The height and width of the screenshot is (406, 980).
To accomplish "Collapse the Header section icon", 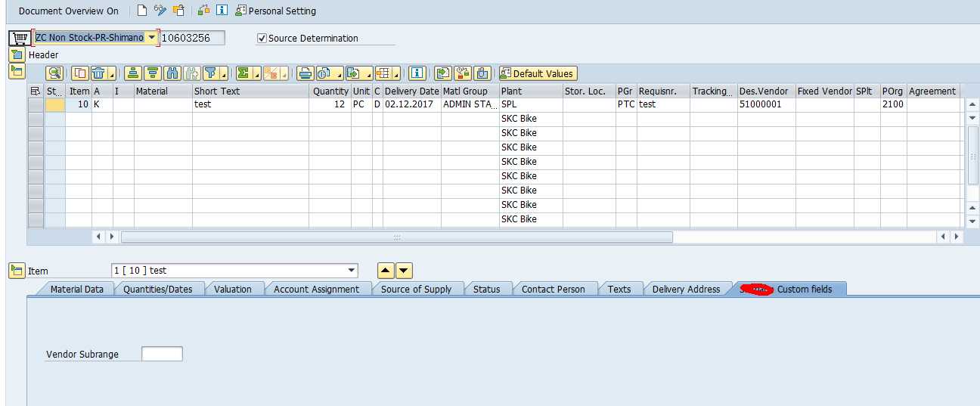I will [x=17, y=54].
